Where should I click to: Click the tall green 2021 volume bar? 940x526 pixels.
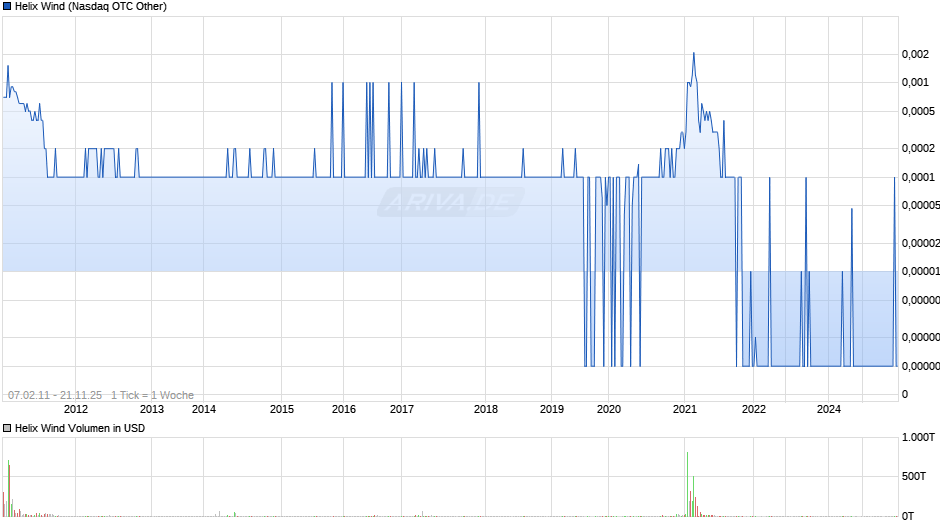[x=687, y=484]
